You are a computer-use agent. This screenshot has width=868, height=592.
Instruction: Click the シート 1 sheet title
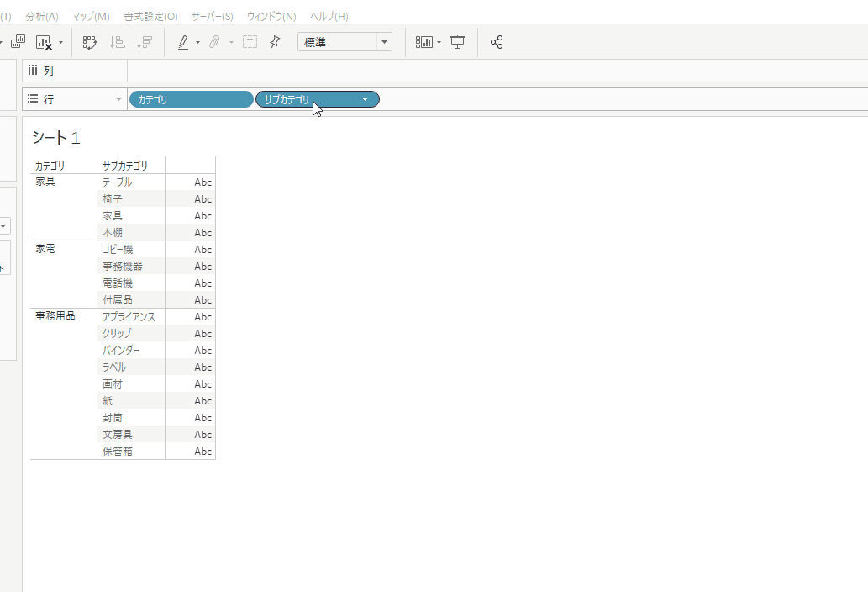[56, 137]
